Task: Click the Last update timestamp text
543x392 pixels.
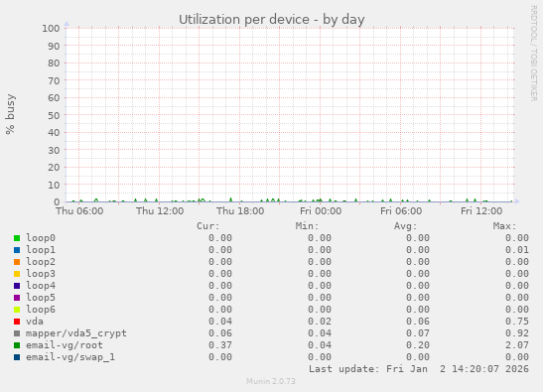Action: [419, 369]
